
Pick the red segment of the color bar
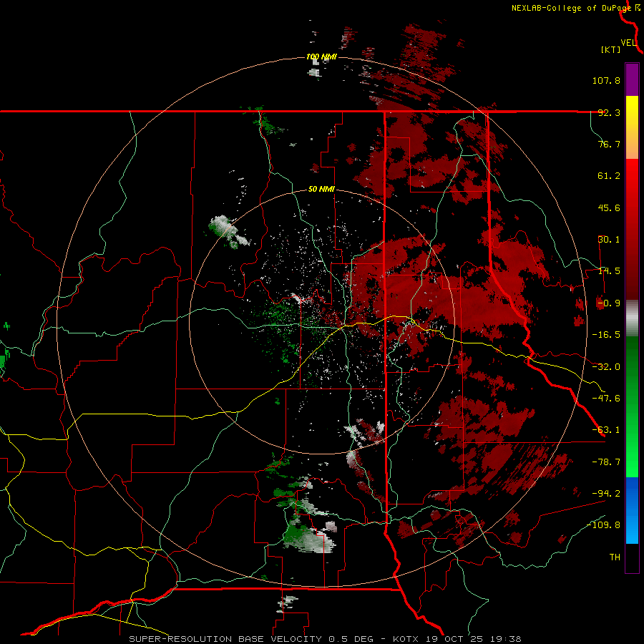[x=632, y=229]
